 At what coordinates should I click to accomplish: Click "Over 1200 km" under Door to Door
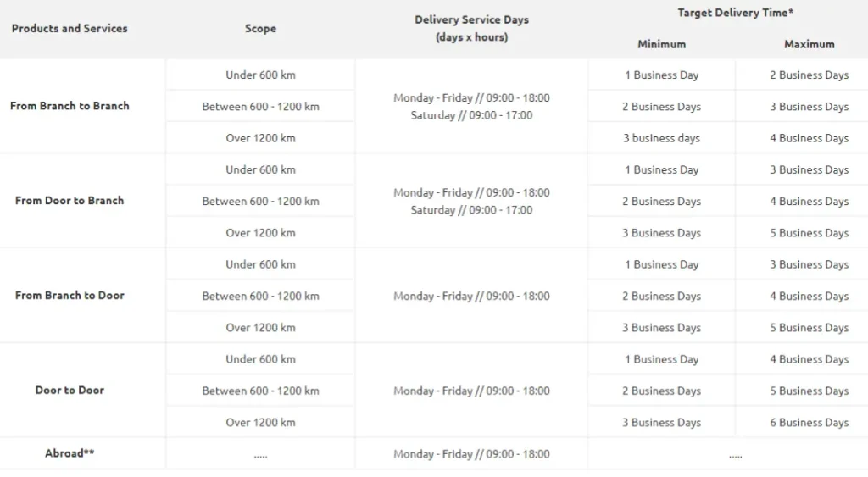pos(260,422)
